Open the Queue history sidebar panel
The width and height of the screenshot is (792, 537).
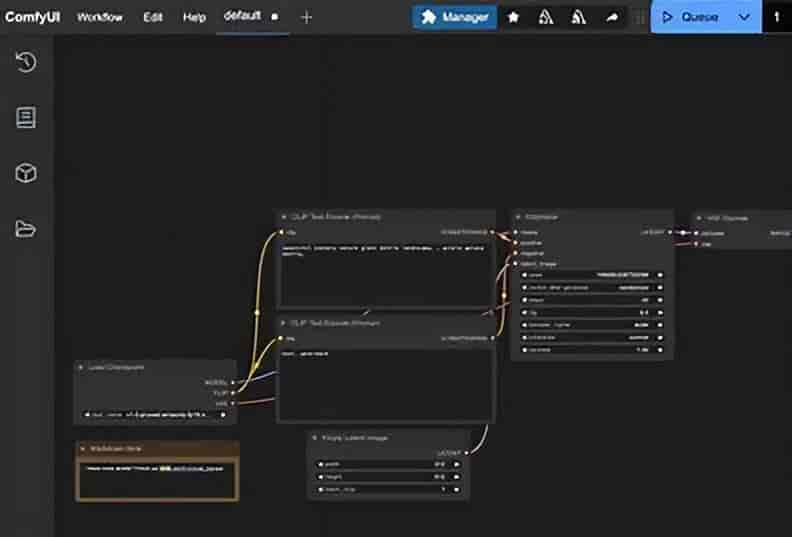pyautogui.click(x=26, y=62)
